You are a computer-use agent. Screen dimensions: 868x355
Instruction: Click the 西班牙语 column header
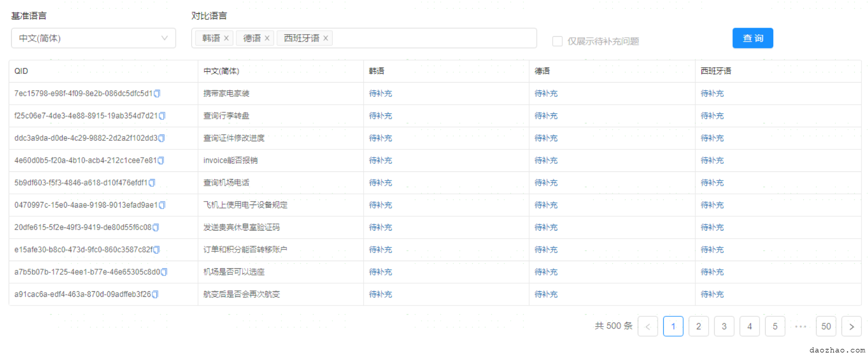tap(778, 71)
